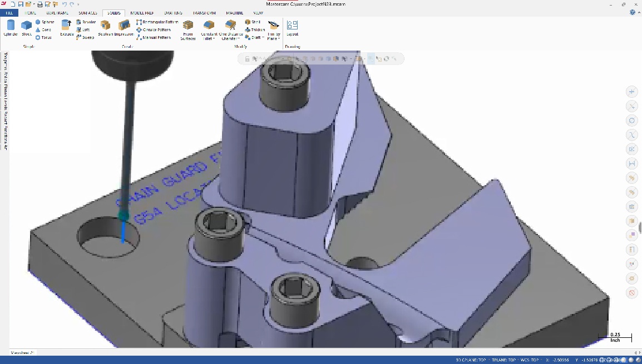642x364 pixels.
Task: Expand the One Distance Chamfer dropdown
Action: (231, 39)
